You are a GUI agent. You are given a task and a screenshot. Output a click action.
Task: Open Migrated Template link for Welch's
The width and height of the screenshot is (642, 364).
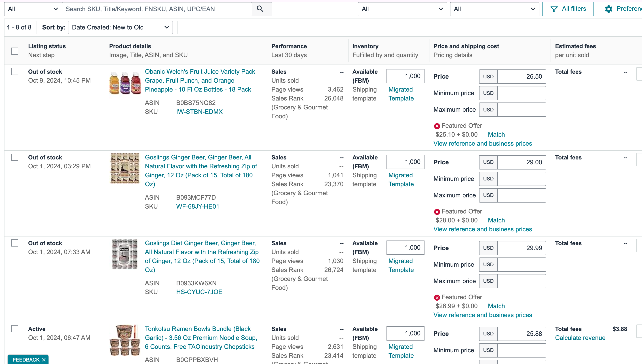tap(401, 94)
